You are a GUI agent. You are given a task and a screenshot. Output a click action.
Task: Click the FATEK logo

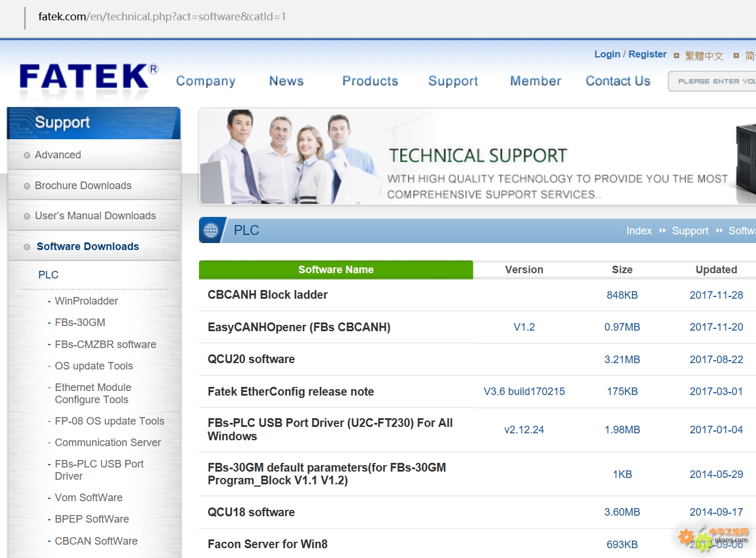coord(89,77)
